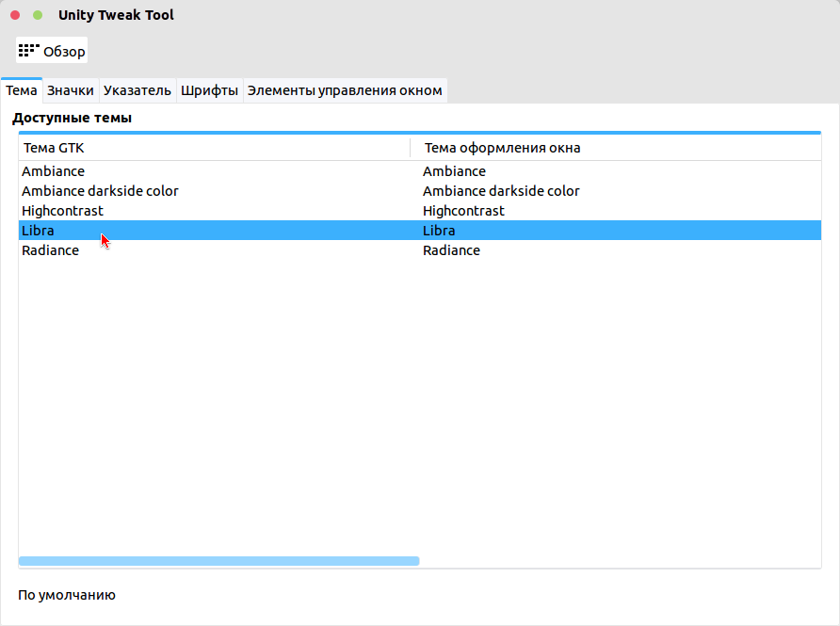The image size is (840, 626).
Task: Select Libra in the window theme column
Action: point(439,231)
